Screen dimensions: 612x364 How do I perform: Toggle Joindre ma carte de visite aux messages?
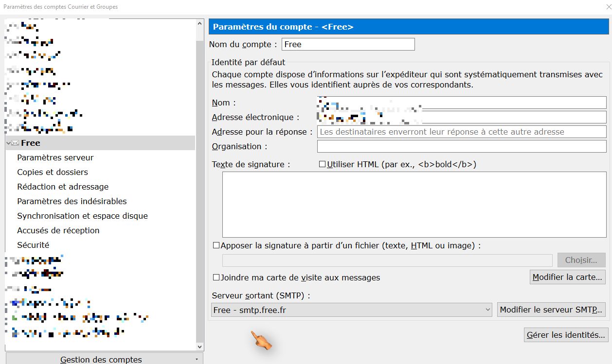coord(216,277)
